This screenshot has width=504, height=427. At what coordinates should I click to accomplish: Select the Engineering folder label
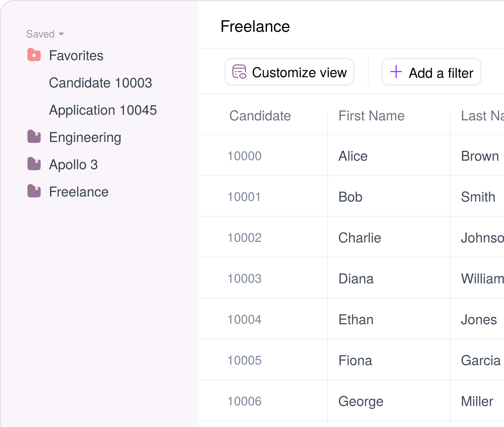pos(85,137)
